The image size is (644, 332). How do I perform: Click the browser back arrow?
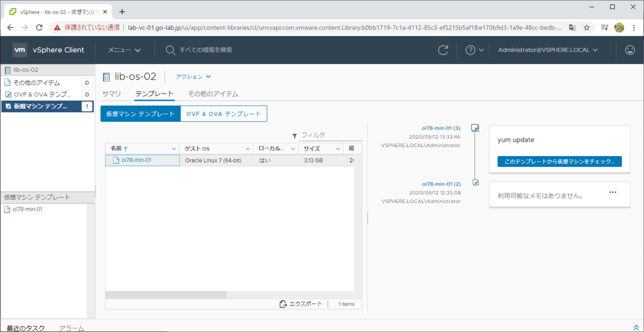click(10, 27)
